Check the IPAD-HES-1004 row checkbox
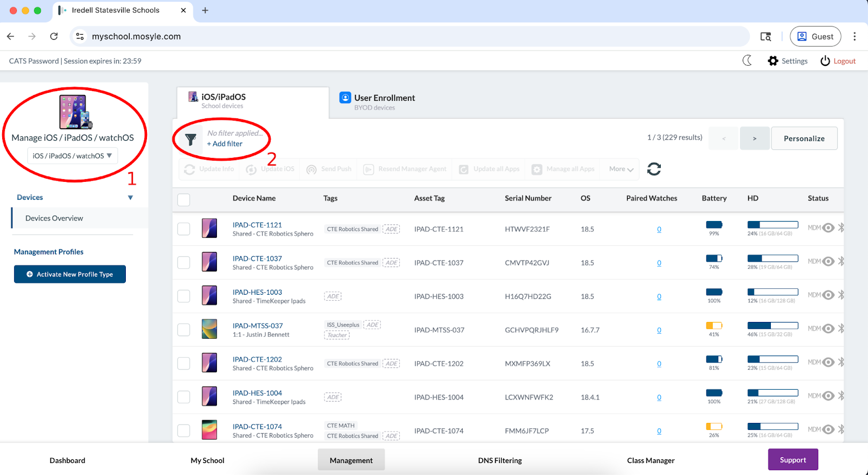Screen dimensions: 868x475 tap(184, 397)
